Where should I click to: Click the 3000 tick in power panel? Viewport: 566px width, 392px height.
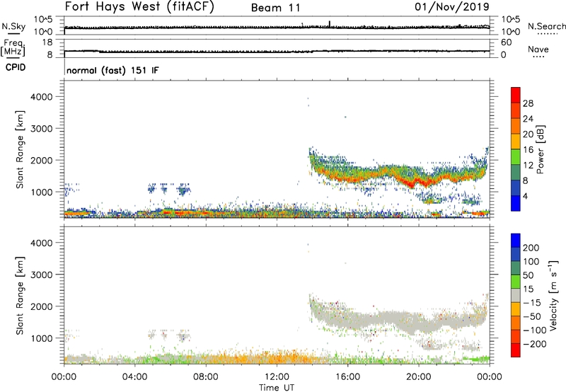click(42, 129)
